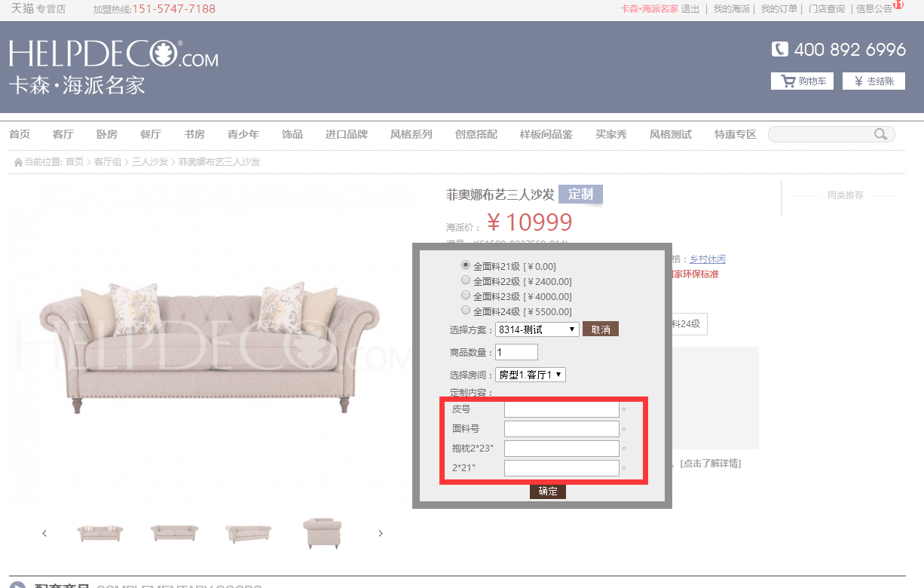The image size is (924, 588).
Task: Open the shopping cart 购物车
Action: click(802, 81)
